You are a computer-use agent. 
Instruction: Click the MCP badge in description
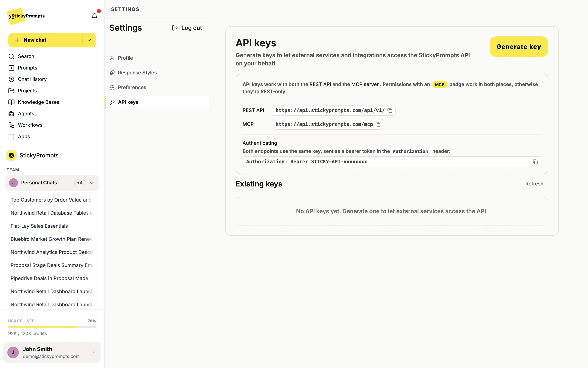[x=439, y=84]
